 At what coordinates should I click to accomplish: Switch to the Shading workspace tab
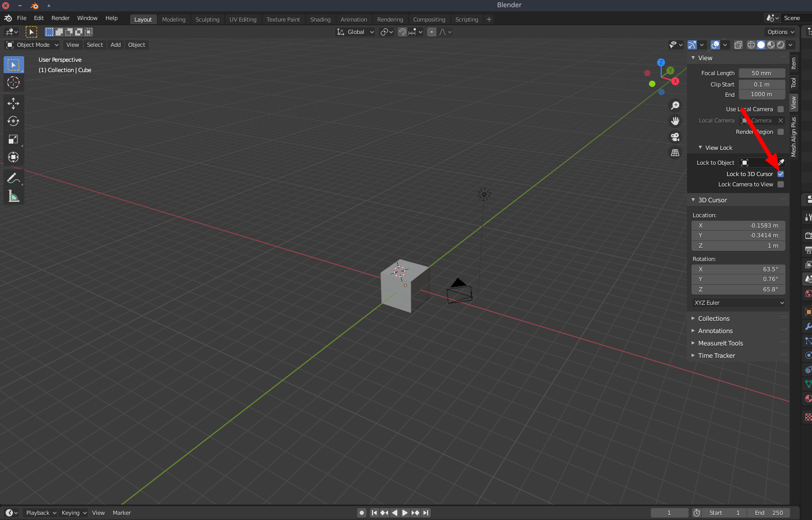tap(320, 20)
